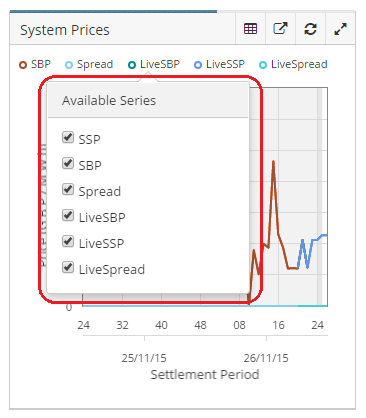Viewport: 366px width, 418px height.
Task: Uncheck the SSP series checkbox
Action: [x=68, y=137]
